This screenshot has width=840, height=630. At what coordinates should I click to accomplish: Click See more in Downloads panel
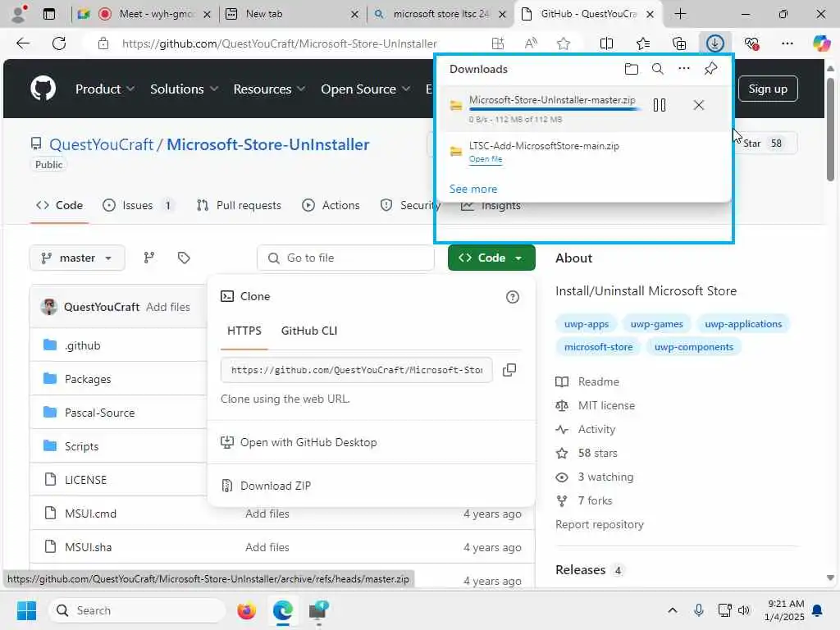tap(473, 189)
